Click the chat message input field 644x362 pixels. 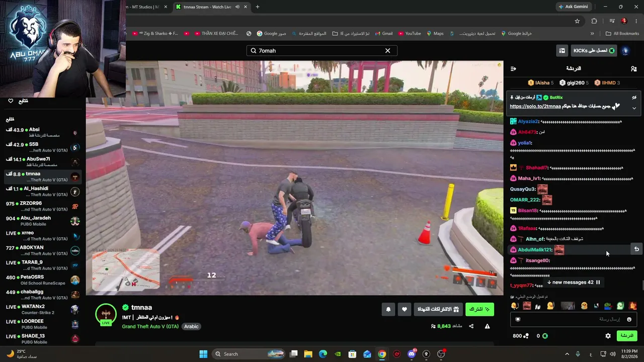click(x=574, y=319)
